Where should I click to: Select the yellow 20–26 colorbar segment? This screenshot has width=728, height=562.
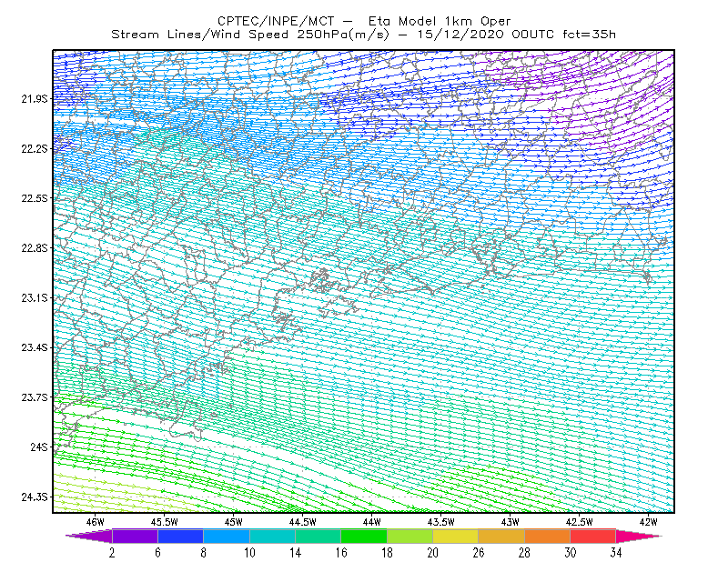[x=456, y=536]
